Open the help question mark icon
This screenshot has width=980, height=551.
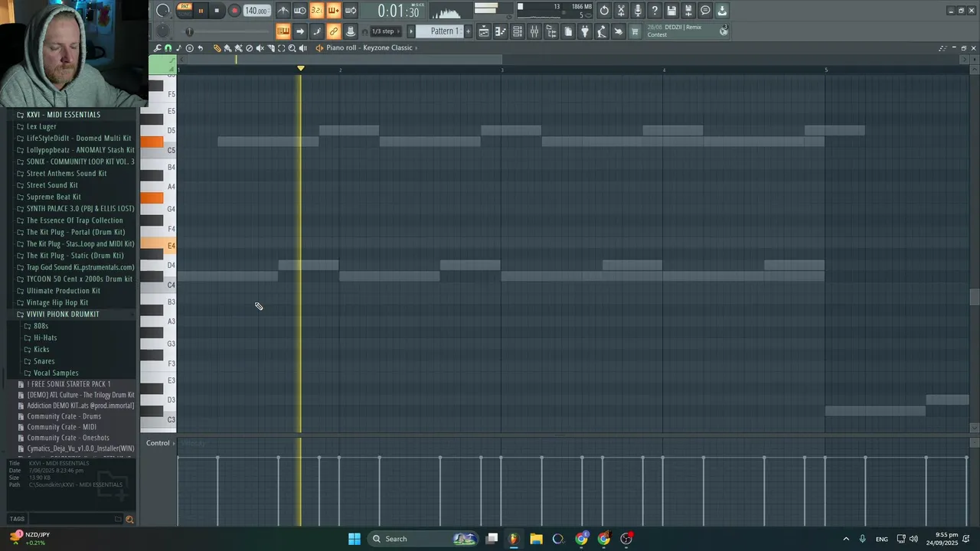pyautogui.click(x=655, y=11)
